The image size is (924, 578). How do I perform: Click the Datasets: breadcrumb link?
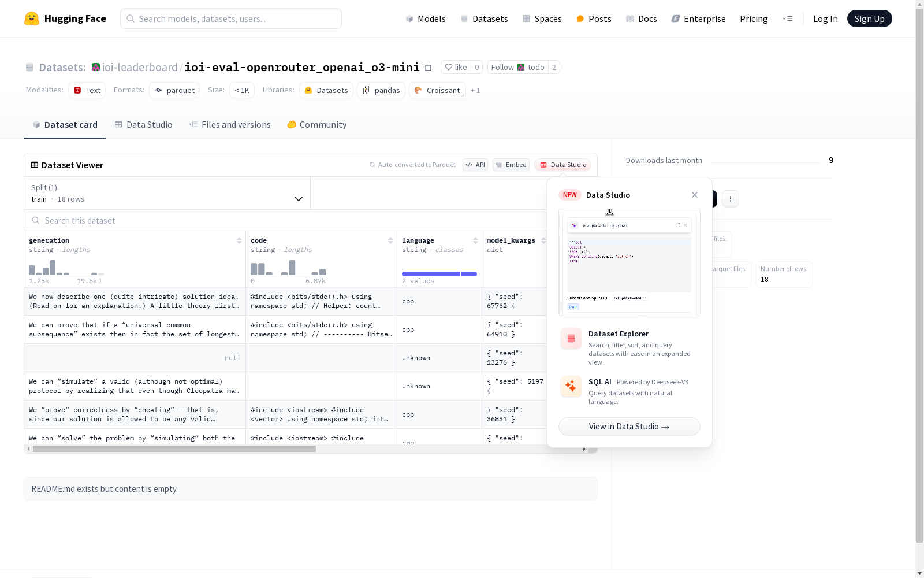coord(62,67)
